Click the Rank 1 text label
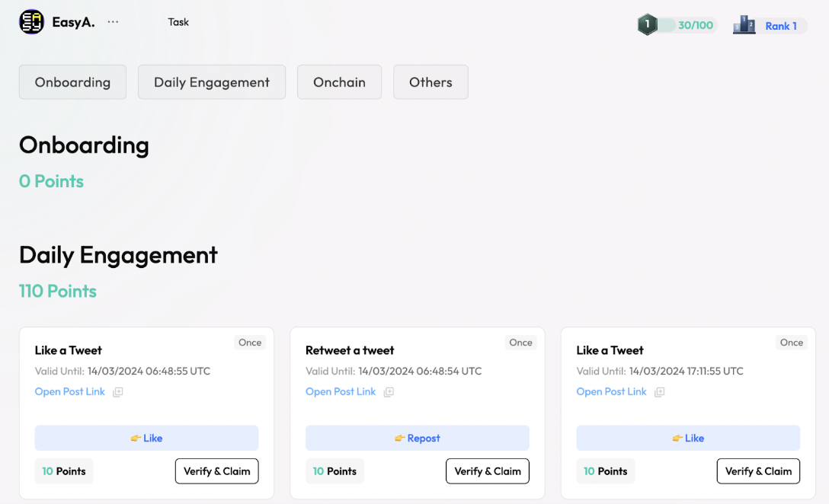 (x=781, y=27)
